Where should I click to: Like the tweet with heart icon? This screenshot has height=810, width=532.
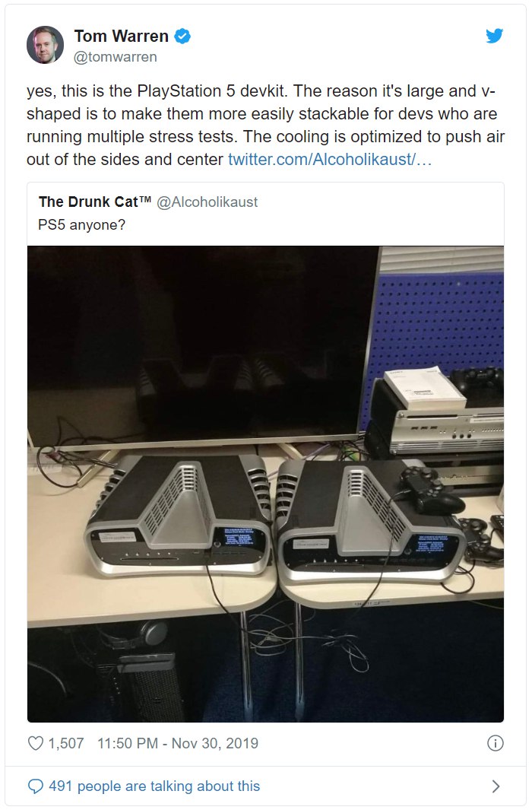[x=35, y=743]
